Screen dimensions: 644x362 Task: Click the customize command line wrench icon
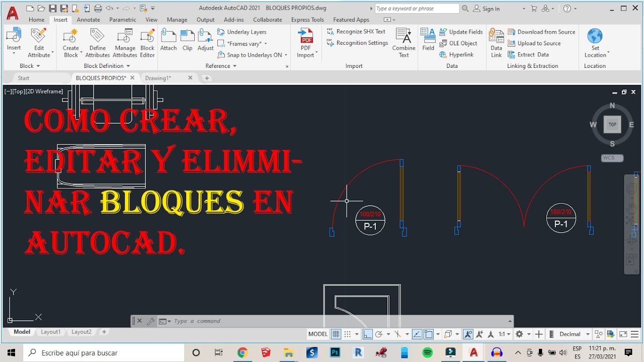point(150,321)
